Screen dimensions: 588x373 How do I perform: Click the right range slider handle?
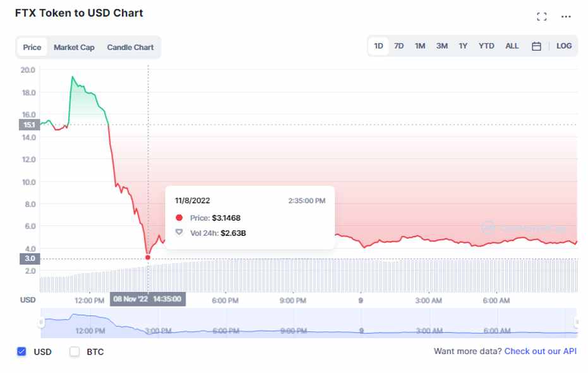[576, 322]
